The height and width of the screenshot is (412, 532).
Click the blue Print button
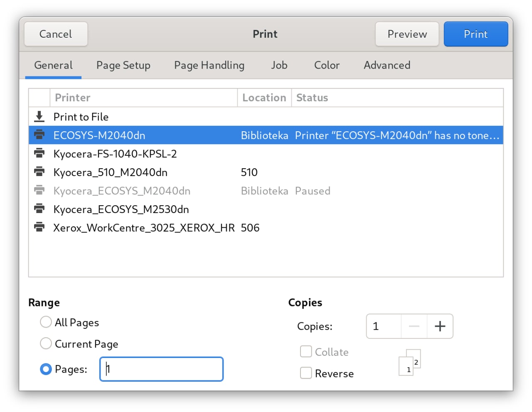point(476,34)
